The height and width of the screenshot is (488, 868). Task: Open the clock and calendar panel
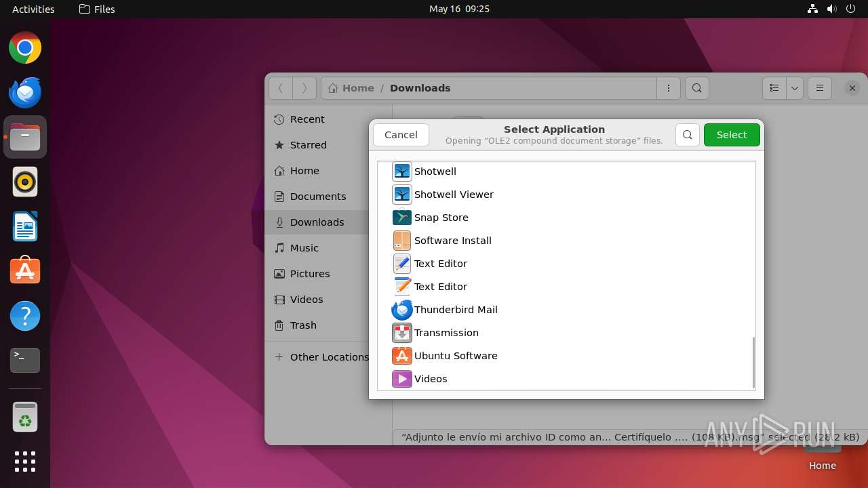tap(459, 9)
